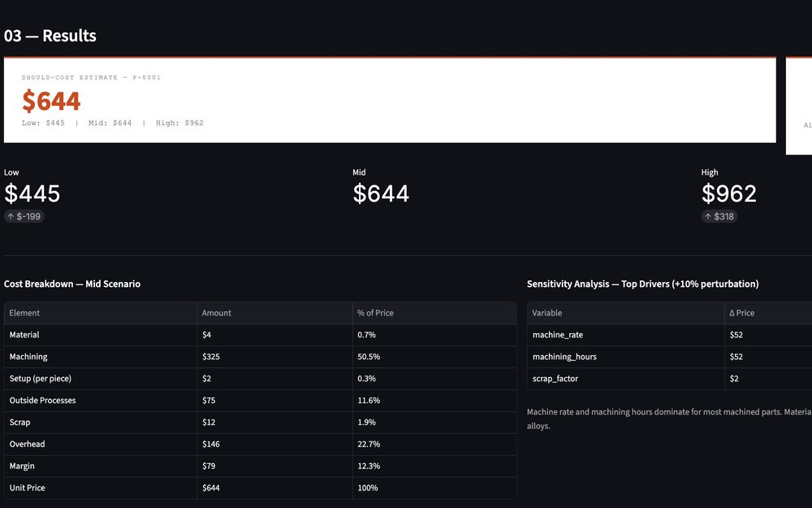Click the Setup amount $2 cell
This screenshot has width=812, height=508.
tap(274, 379)
